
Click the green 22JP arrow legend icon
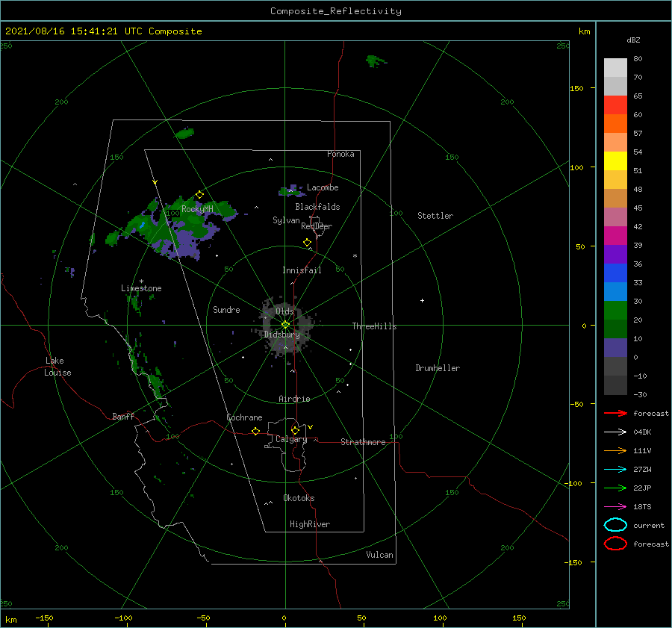(x=615, y=488)
